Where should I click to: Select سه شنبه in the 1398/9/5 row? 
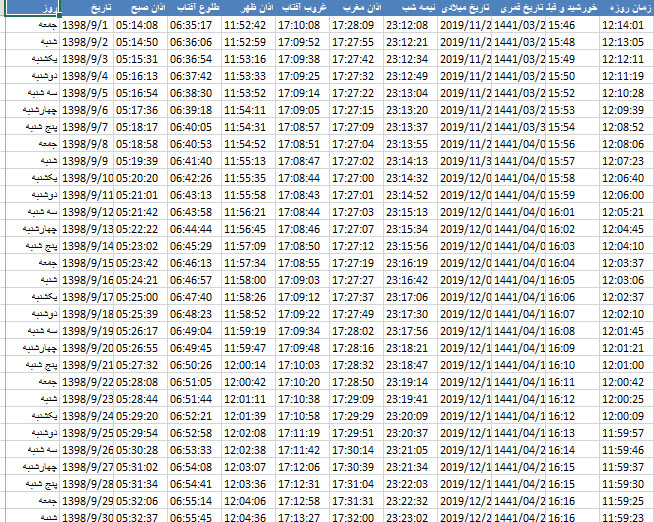[33, 93]
